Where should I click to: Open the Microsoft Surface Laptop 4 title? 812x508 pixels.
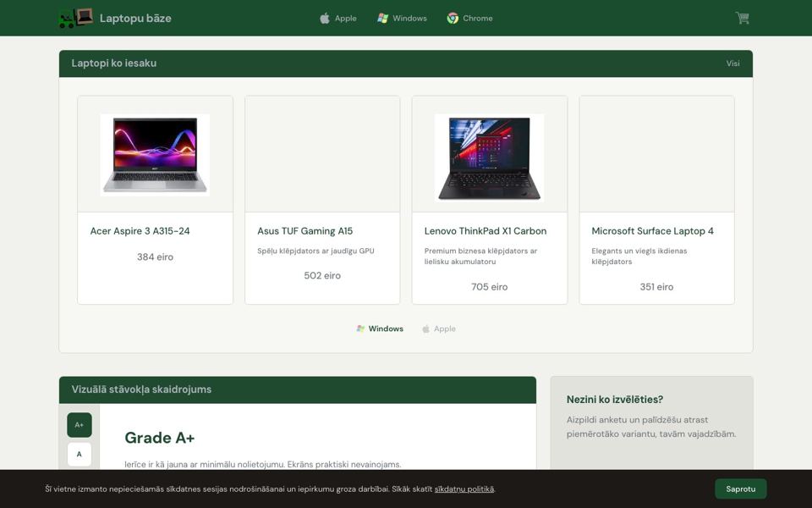[652, 231]
